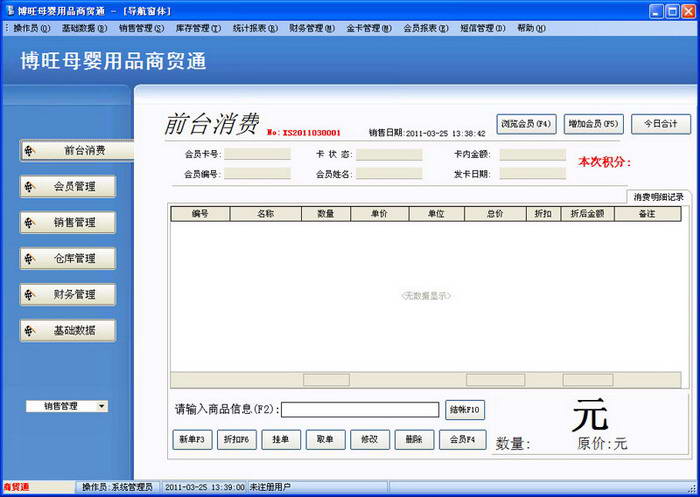Click the 增加会员(F5) button
700x497 pixels.
pos(593,124)
